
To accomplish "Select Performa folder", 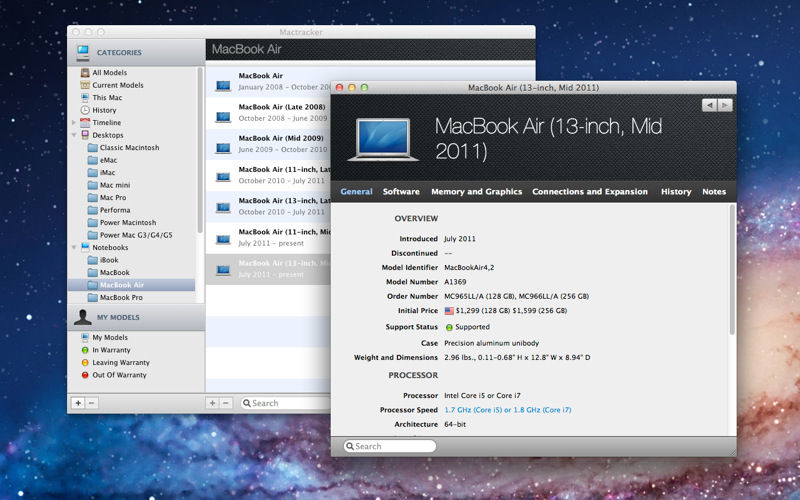I will [92, 210].
